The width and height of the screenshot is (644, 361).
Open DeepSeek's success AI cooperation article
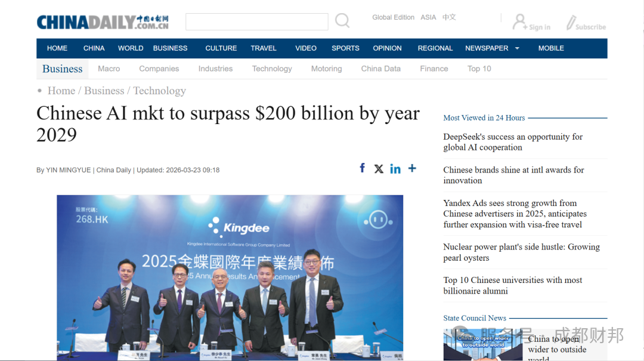[x=513, y=142]
